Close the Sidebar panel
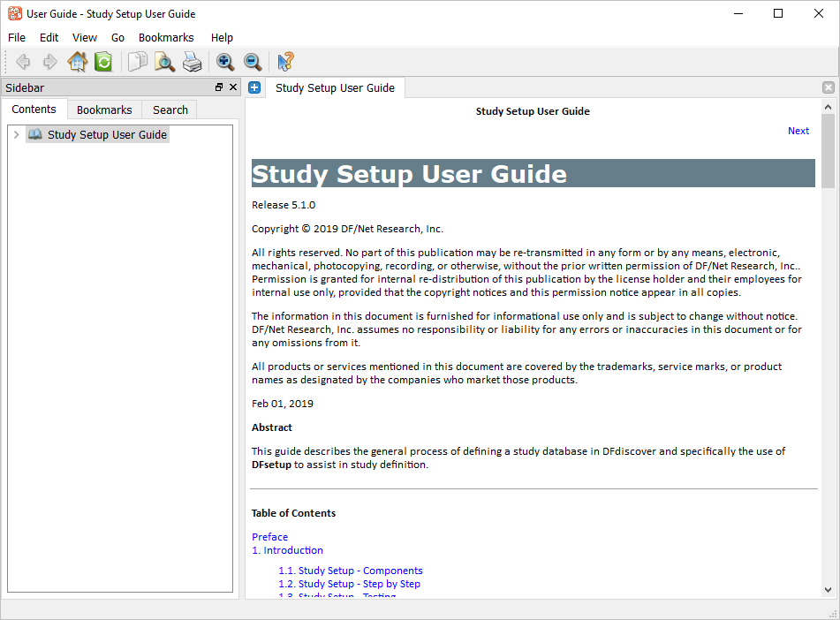 pyautogui.click(x=233, y=87)
